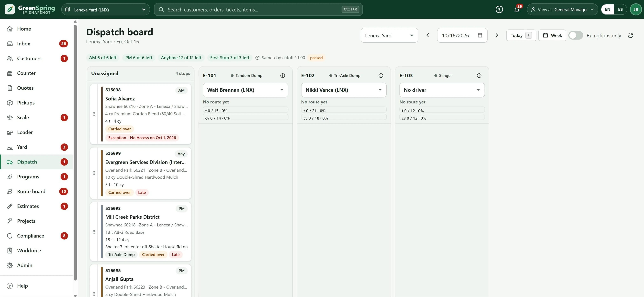
Task: Open the help question-mark icon in top bar
Action: click(x=499, y=9)
